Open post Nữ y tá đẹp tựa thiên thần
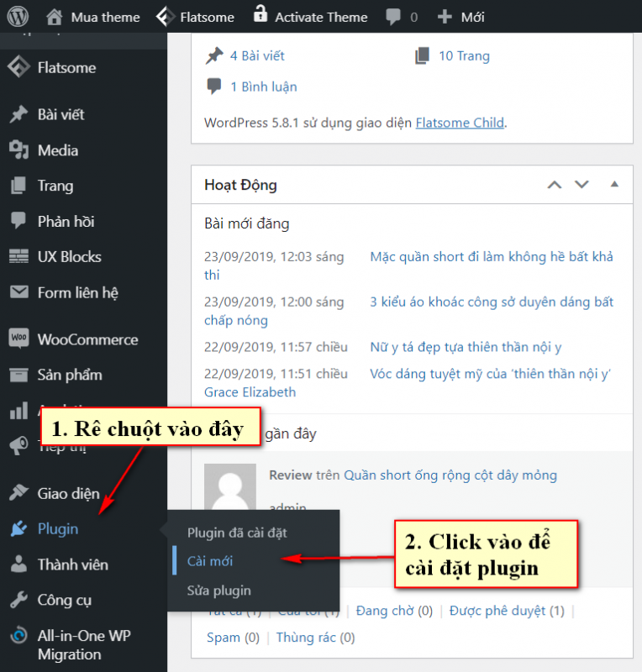This screenshot has height=672, width=642. pos(466,347)
